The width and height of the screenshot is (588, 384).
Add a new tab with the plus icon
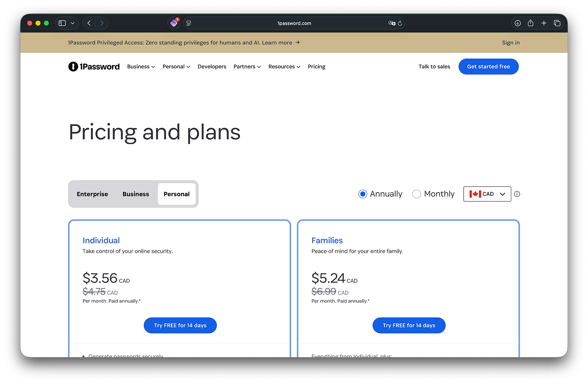click(544, 23)
